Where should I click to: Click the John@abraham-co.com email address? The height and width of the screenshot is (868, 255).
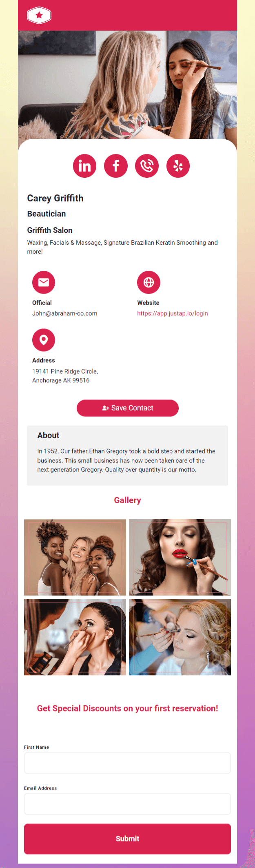point(65,313)
